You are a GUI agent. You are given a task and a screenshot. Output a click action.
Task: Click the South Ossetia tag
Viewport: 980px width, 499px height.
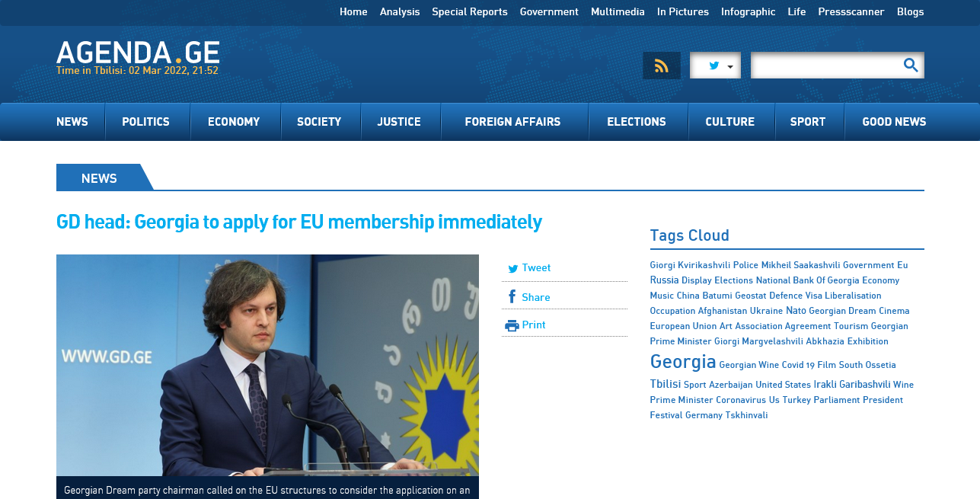(x=867, y=366)
